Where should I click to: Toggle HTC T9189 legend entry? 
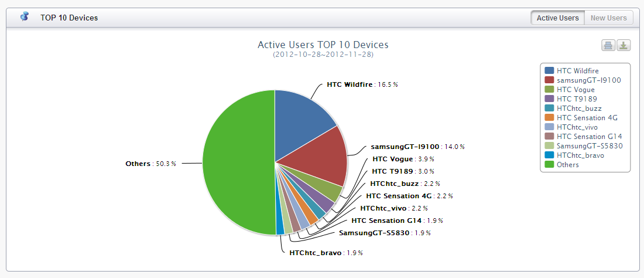coord(570,99)
